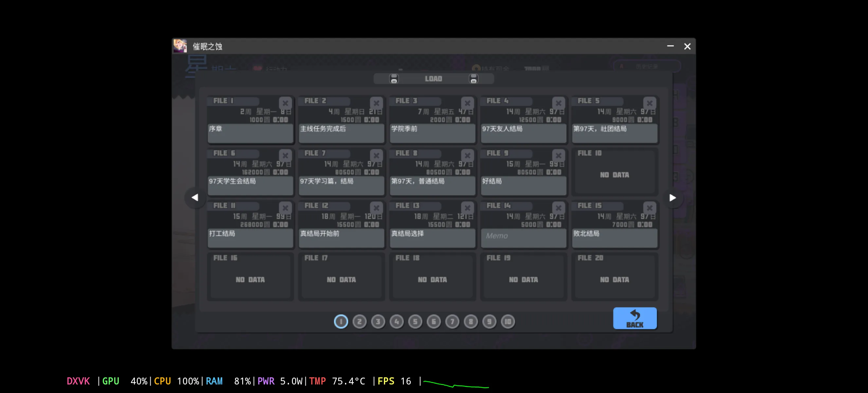
Task: Click X icon on FILE 15
Action: point(649,208)
